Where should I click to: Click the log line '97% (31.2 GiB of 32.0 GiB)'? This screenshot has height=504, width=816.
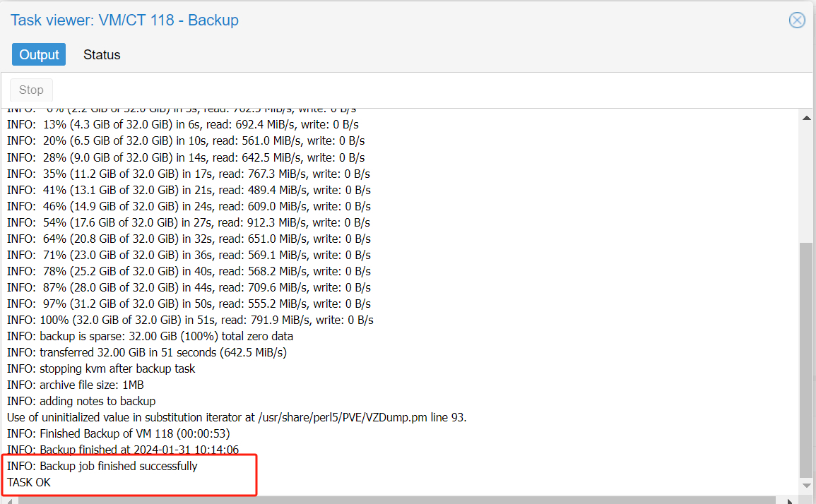pos(189,304)
